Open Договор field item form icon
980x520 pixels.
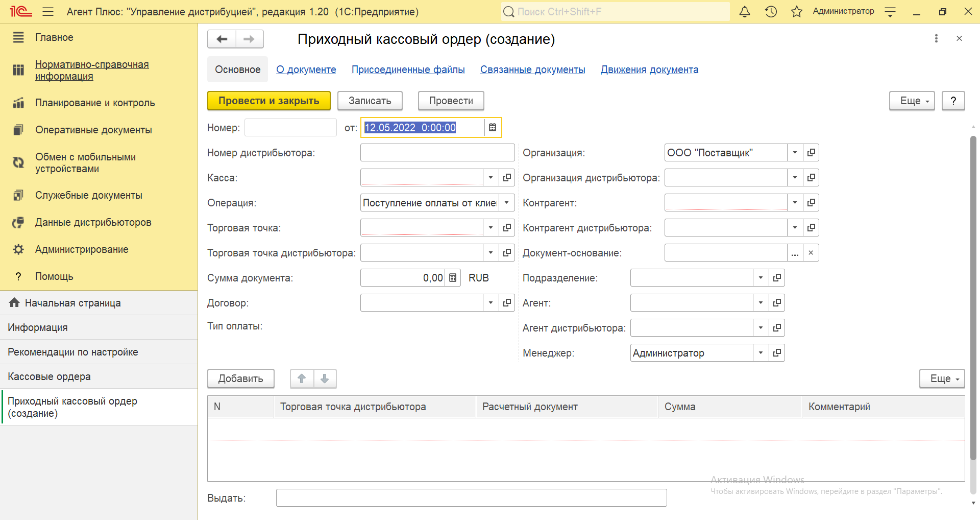(507, 303)
